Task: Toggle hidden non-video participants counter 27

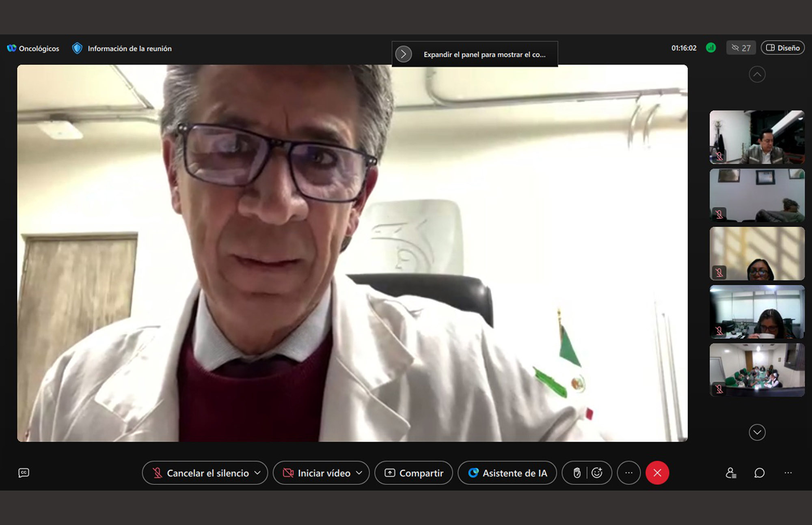Action: 741,48
